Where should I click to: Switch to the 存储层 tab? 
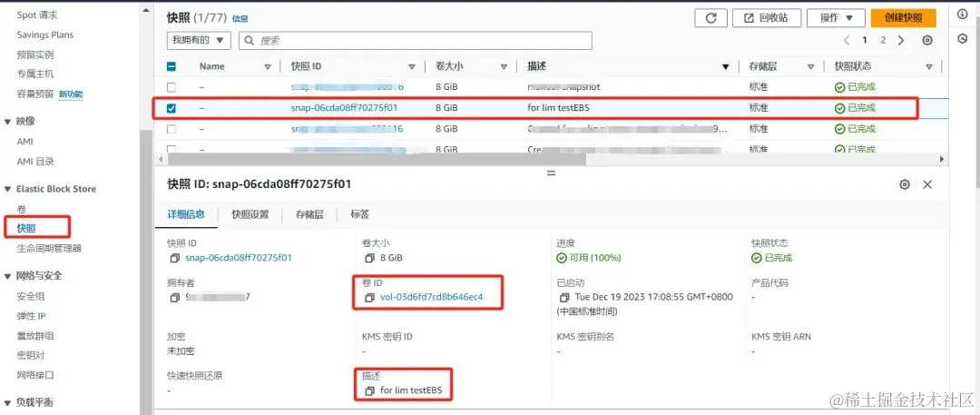pos(309,214)
